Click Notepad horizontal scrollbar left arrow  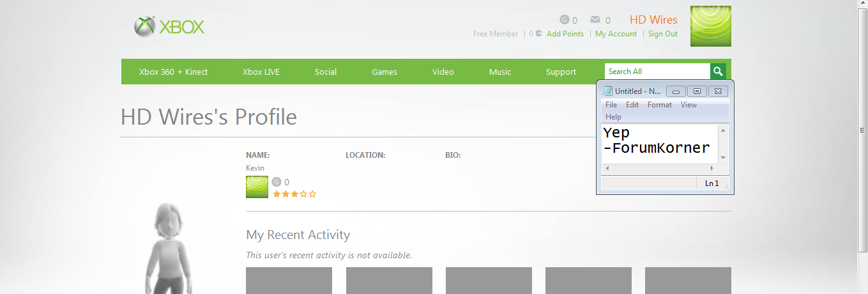606,168
